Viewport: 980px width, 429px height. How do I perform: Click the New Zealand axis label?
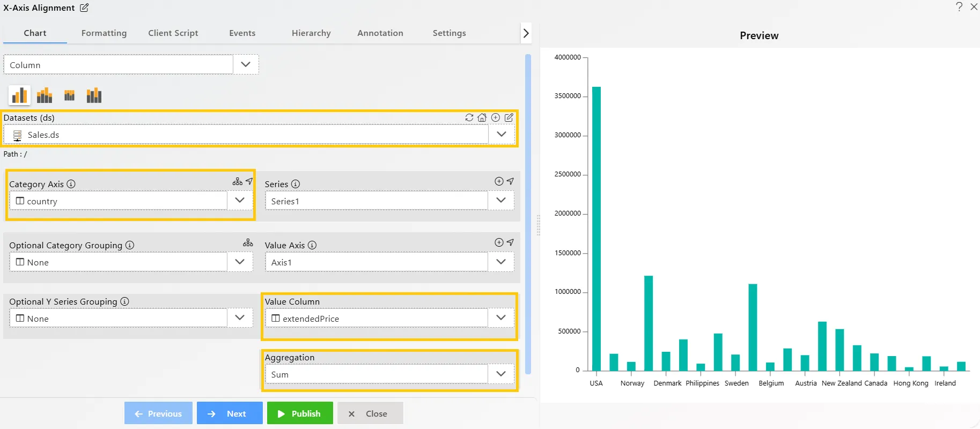point(842,383)
